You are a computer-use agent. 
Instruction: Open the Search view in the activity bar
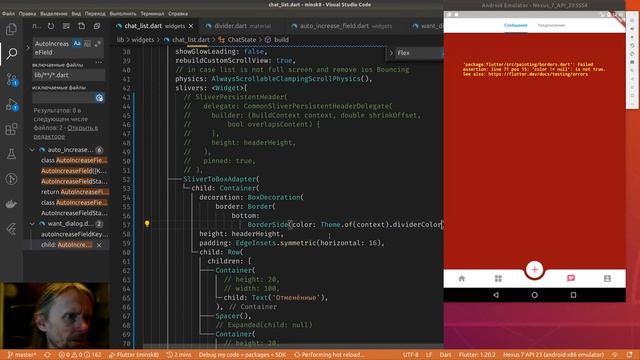click(11, 53)
